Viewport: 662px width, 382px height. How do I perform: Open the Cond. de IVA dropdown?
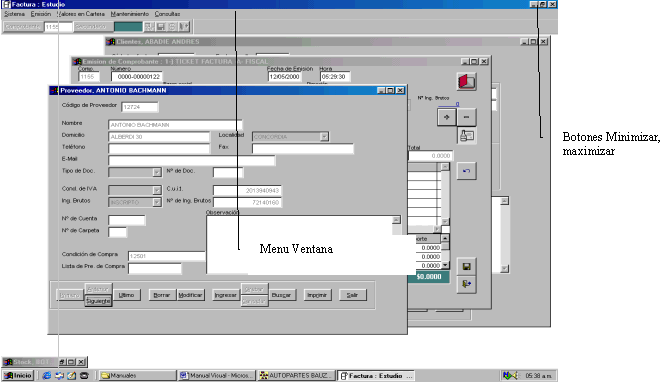[x=157, y=190]
